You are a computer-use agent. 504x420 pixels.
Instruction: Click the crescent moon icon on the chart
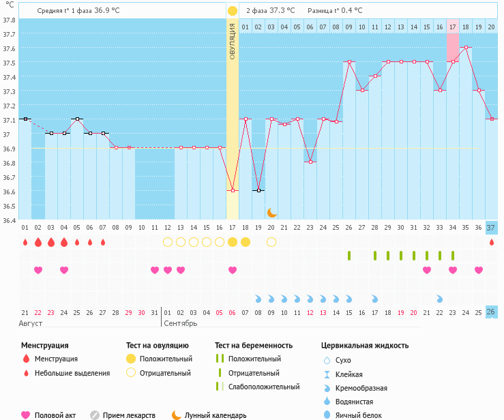271,213
